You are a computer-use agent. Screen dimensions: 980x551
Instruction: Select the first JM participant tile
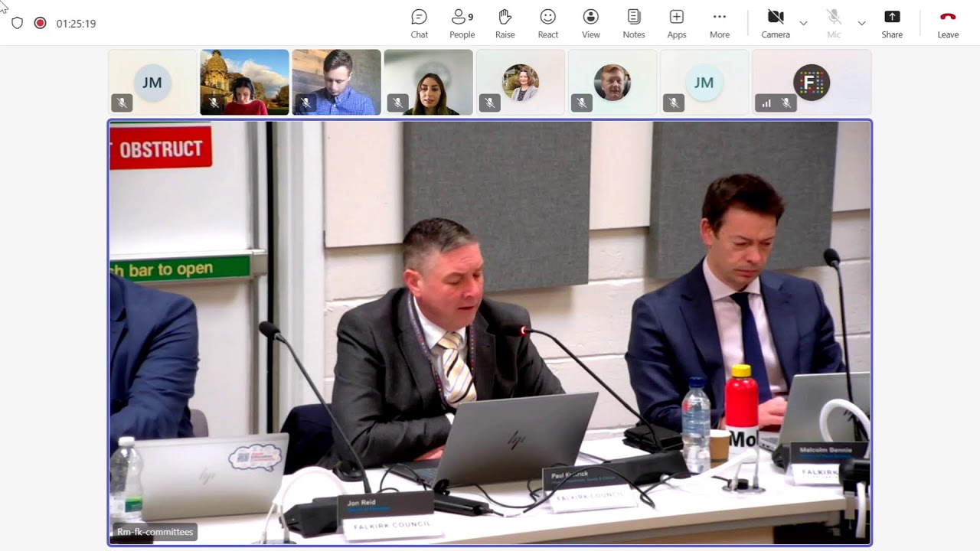coord(152,83)
